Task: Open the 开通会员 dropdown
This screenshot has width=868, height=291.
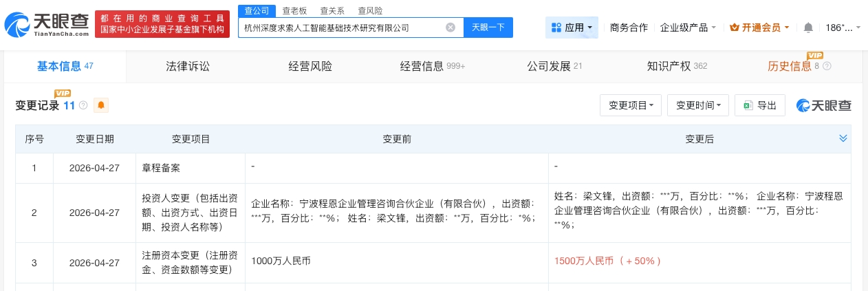Action: [x=759, y=28]
